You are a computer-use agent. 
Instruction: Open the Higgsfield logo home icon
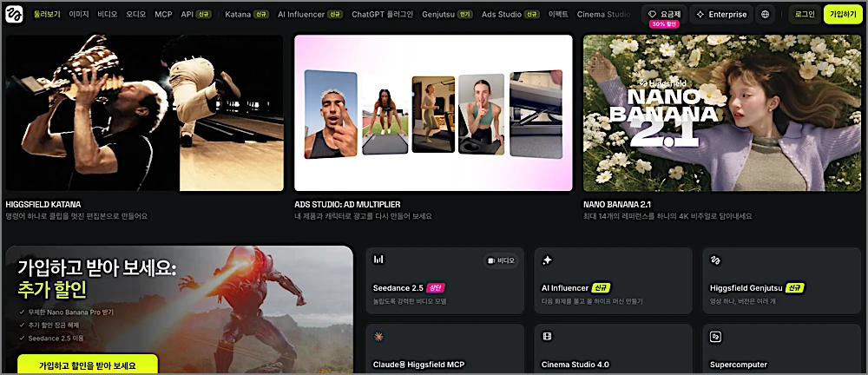click(x=15, y=15)
